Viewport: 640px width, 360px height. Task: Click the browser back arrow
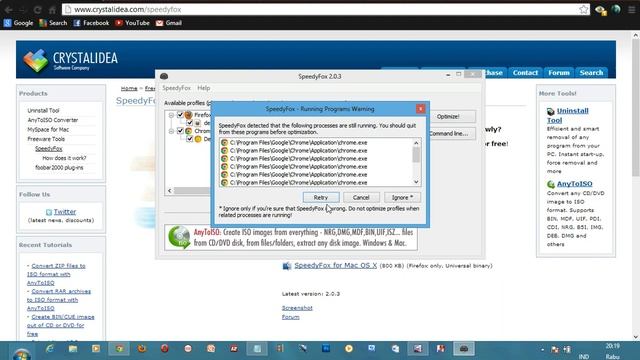point(9,9)
